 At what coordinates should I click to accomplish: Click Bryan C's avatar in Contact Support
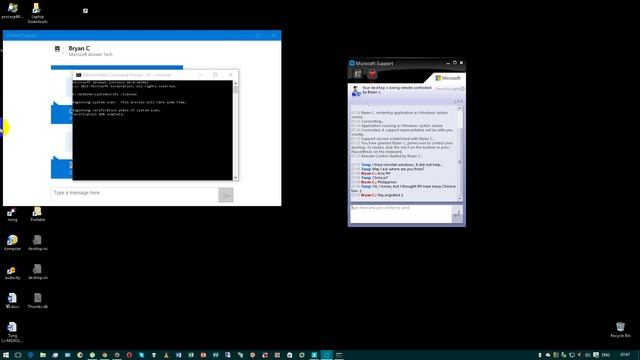[x=58, y=49]
